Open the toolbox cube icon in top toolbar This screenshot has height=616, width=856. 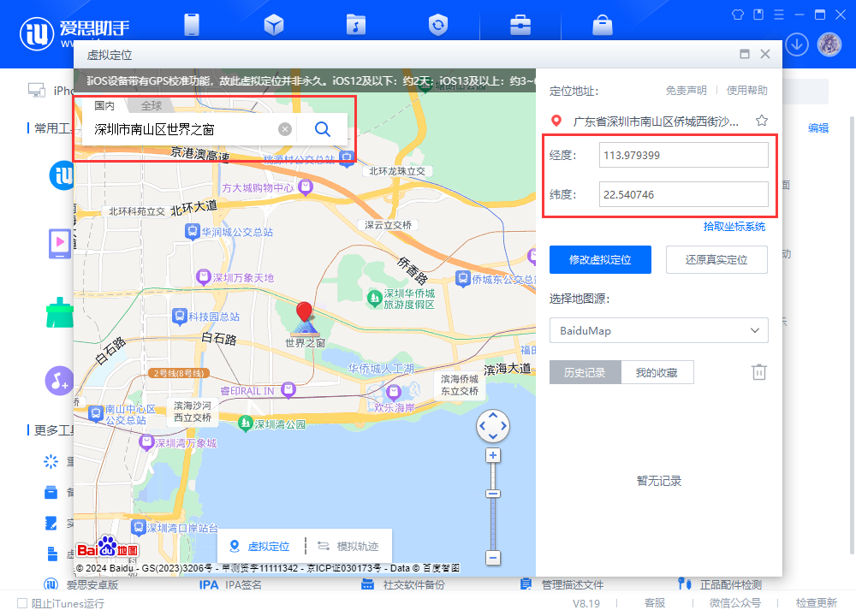[x=273, y=25]
